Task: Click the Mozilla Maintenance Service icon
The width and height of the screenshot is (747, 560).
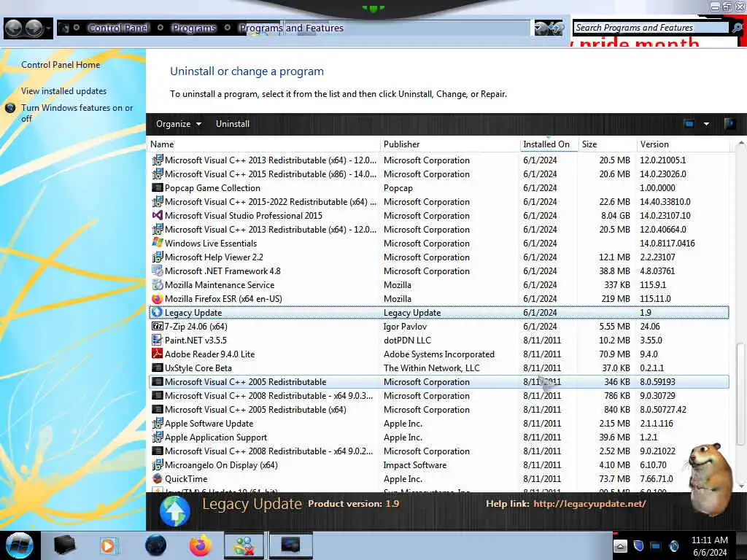Action: (158, 285)
